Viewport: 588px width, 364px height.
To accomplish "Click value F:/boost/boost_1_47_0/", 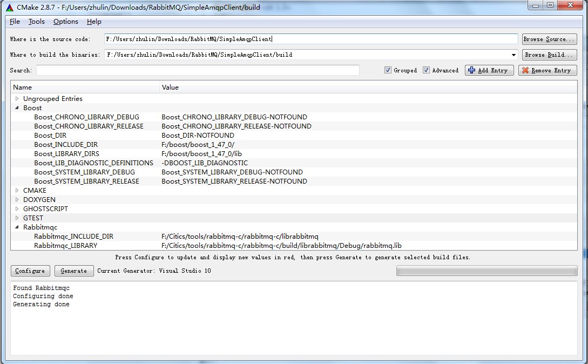I will click(x=198, y=145).
